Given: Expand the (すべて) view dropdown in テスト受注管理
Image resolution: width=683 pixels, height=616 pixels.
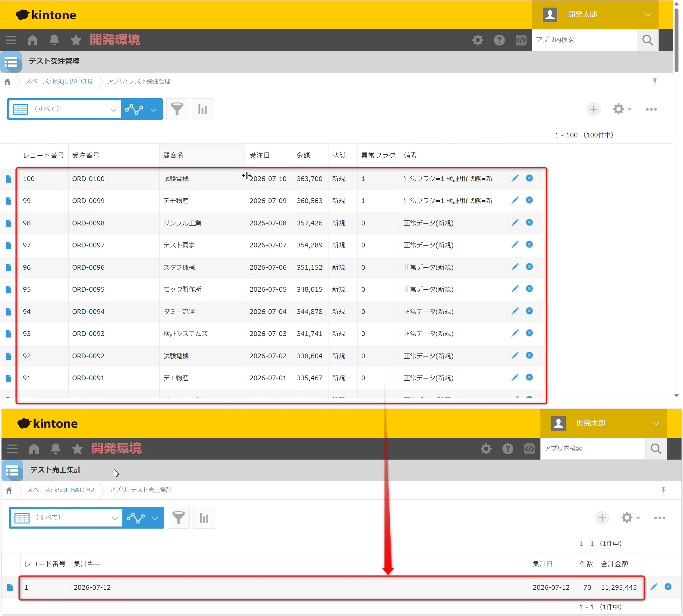Looking at the screenshot, I should click(x=65, y=109).
